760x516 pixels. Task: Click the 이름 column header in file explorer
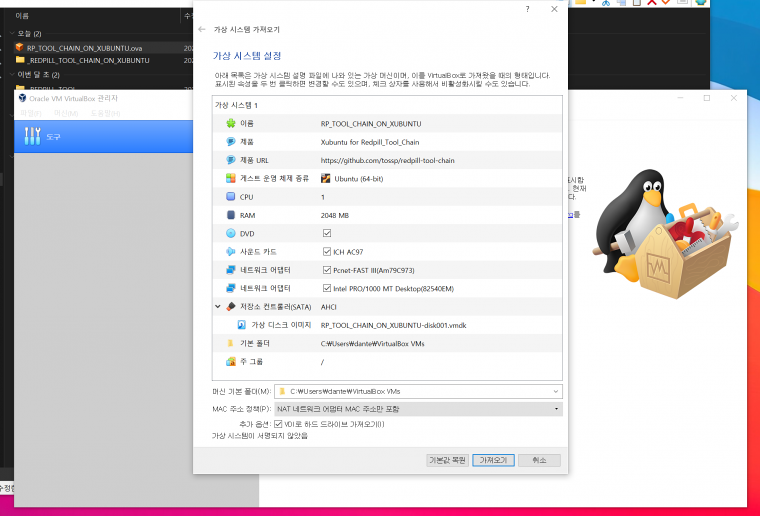tap(22, 16)
